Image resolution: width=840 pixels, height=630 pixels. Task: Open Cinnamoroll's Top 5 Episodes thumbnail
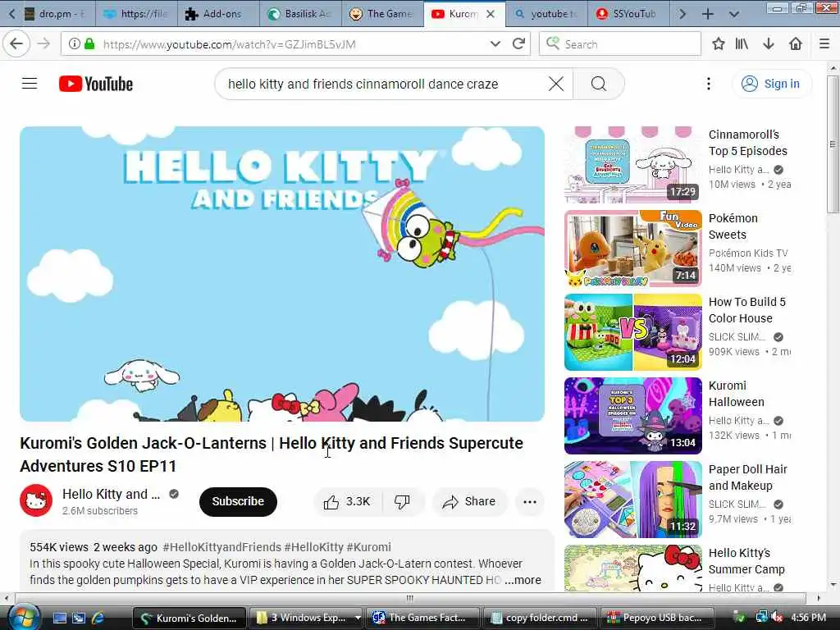tap(632, 164)
